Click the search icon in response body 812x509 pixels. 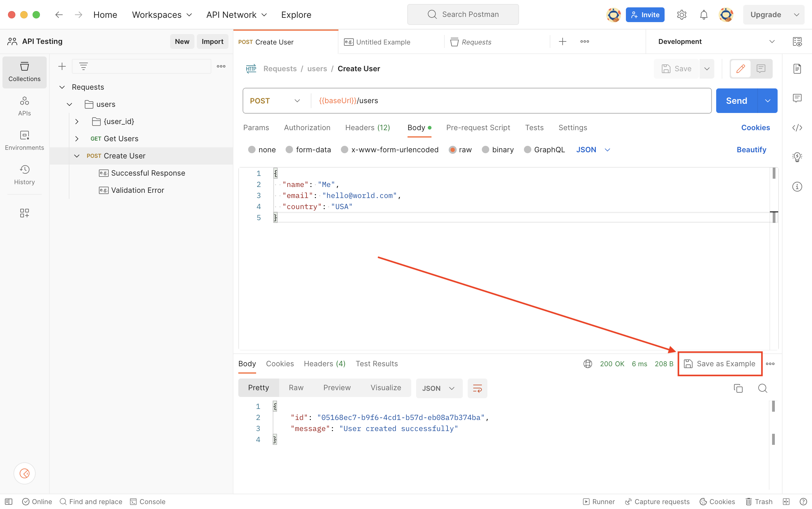coord(763,388)
